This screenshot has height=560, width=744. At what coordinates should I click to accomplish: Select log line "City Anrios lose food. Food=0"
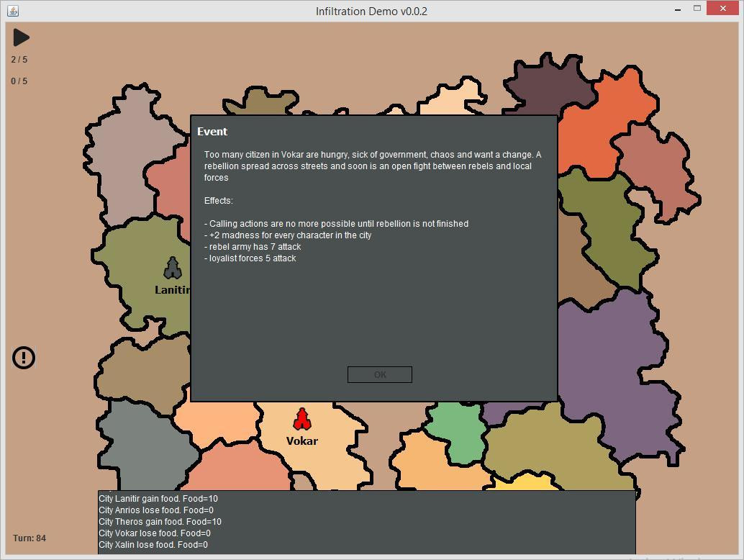coord(156,510)
